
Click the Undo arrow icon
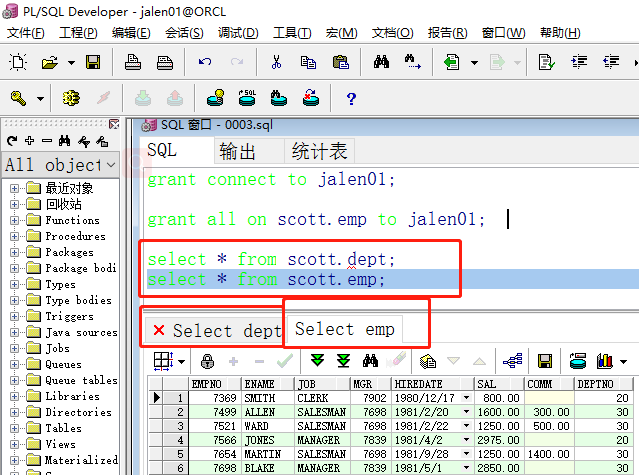tap(205, 62)
